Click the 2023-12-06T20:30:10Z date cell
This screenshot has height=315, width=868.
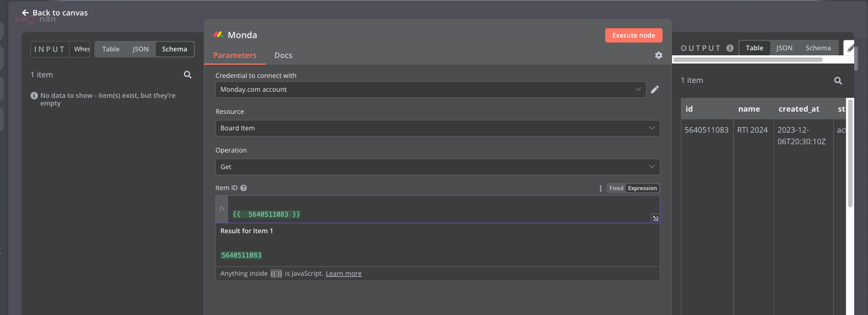tap(802, 136)
